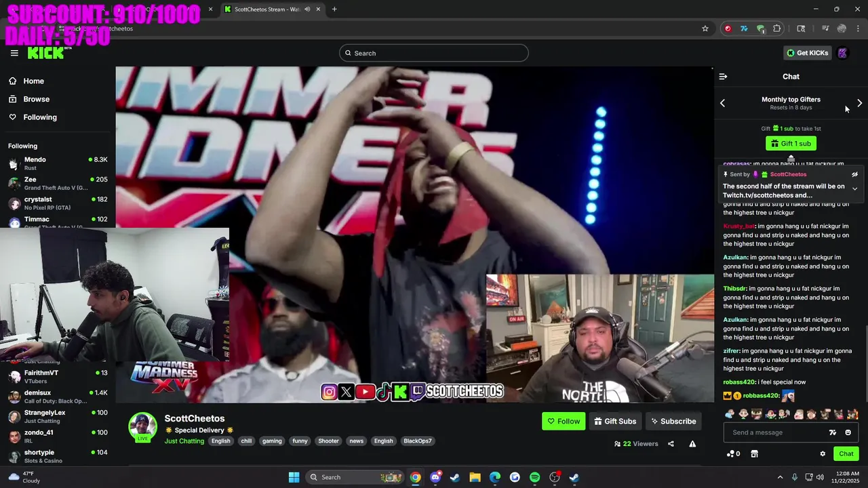Select the news tag
The height and width of the screenshot is (488, 868).
356,441
